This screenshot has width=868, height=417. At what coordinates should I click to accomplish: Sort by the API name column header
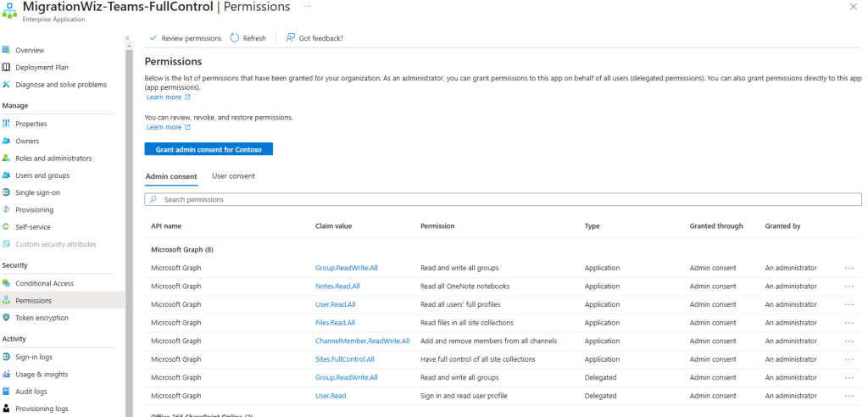[x=166, y=226]
